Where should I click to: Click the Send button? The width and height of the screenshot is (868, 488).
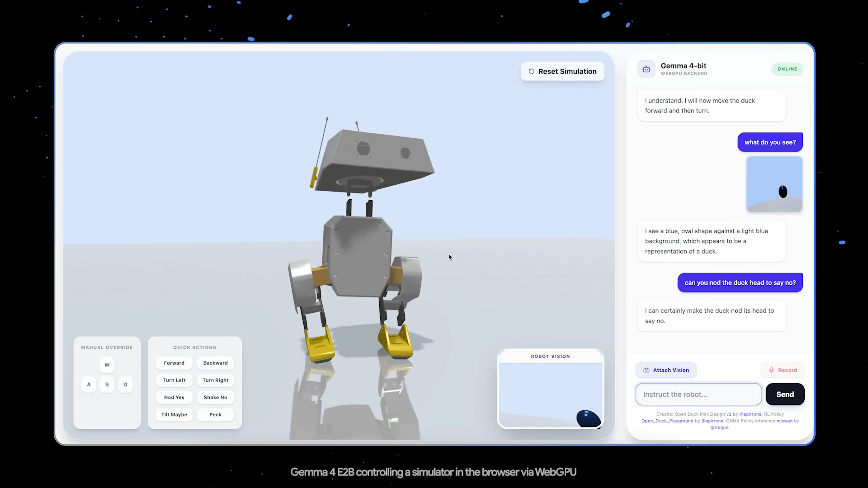785,394
